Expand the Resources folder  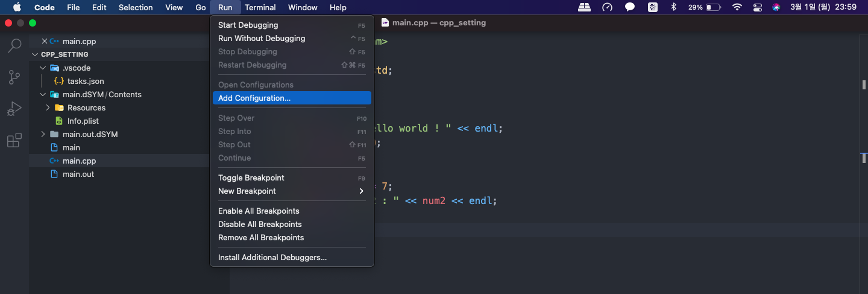[x=48, y=108]
